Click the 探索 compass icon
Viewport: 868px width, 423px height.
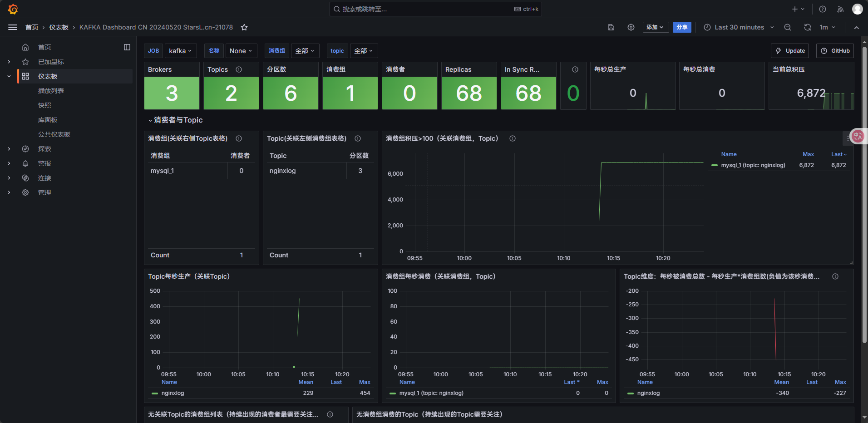click(x=25, y=149)
